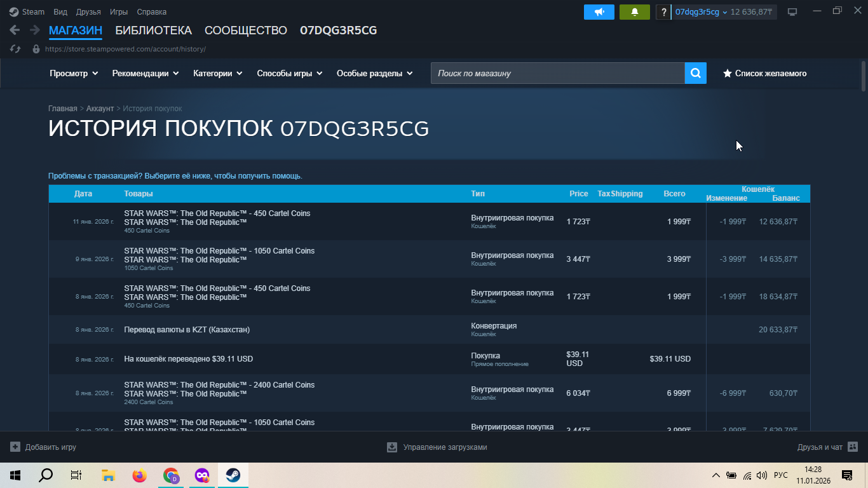The image size is (868, 488).
Task: Click the network tray icon
Action: pos(747,475)
